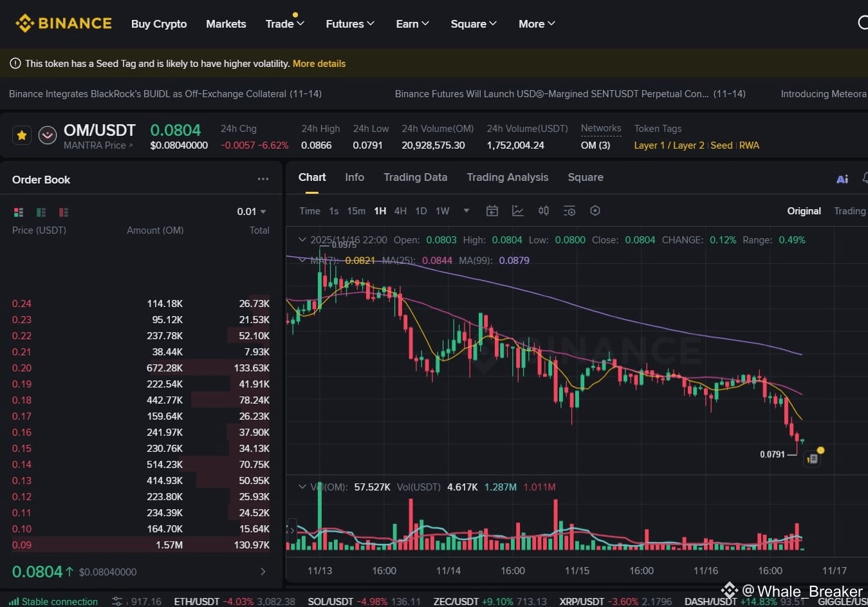
Task: Switch to the Trading Analysis tab
Action: pos(508,177)
